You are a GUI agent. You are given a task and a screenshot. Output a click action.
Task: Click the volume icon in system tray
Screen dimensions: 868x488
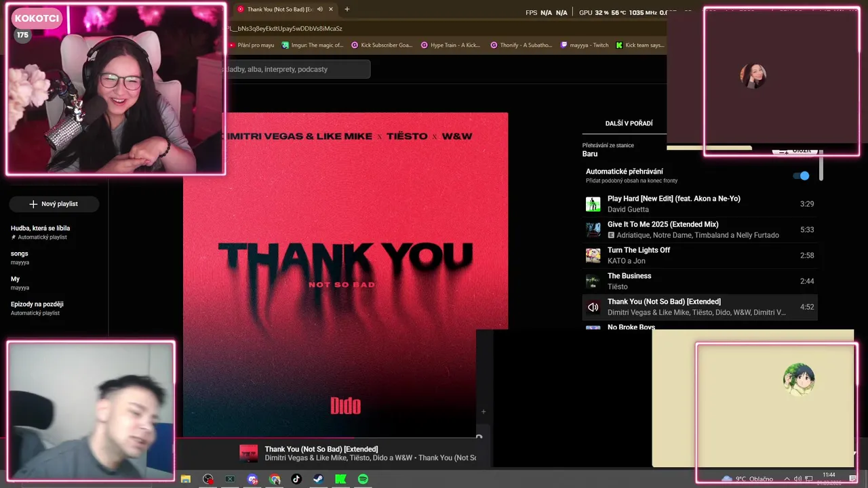point(797,479)
